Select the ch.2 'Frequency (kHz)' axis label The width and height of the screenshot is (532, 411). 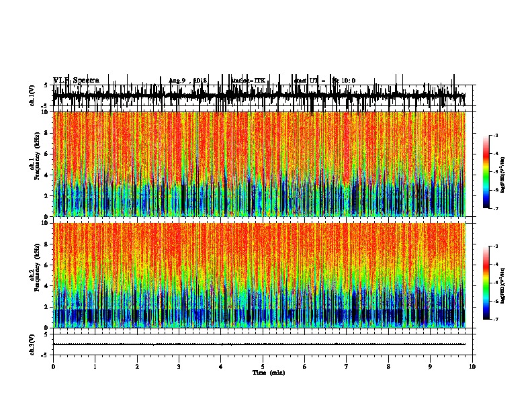(37, 267)
